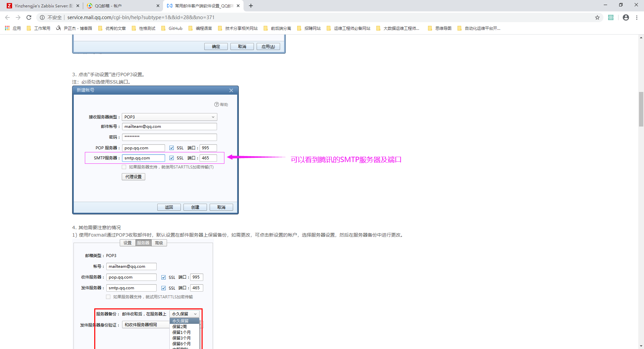644x349 pixels.
Task: Click the 代理设置 button
Action: (133, 177)
